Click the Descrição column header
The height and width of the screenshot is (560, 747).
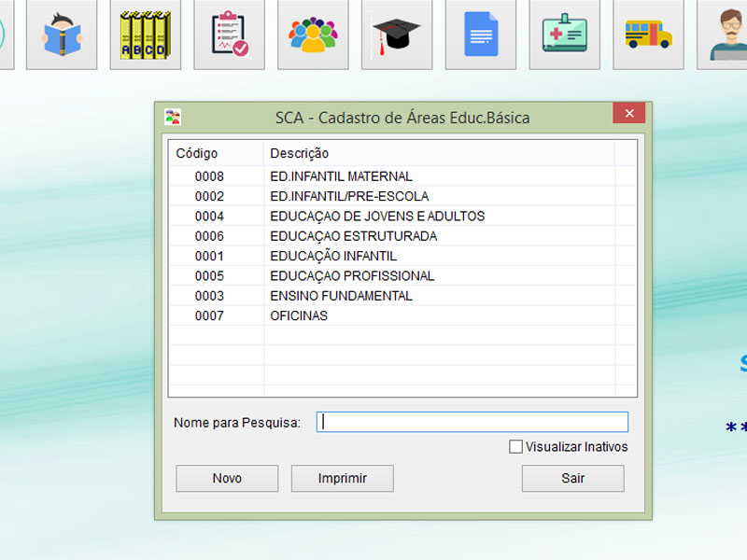coord(439,153)
